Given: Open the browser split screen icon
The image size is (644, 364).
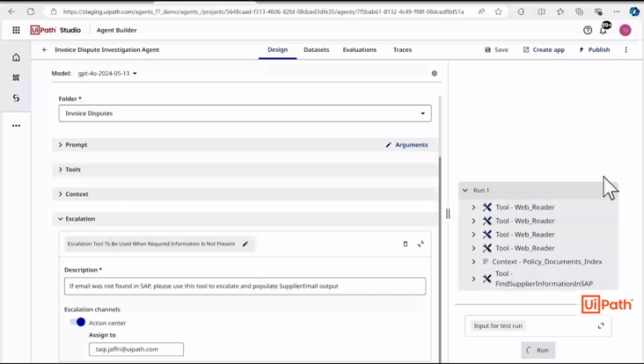Looking at the screenshot, I should (541, 11).
